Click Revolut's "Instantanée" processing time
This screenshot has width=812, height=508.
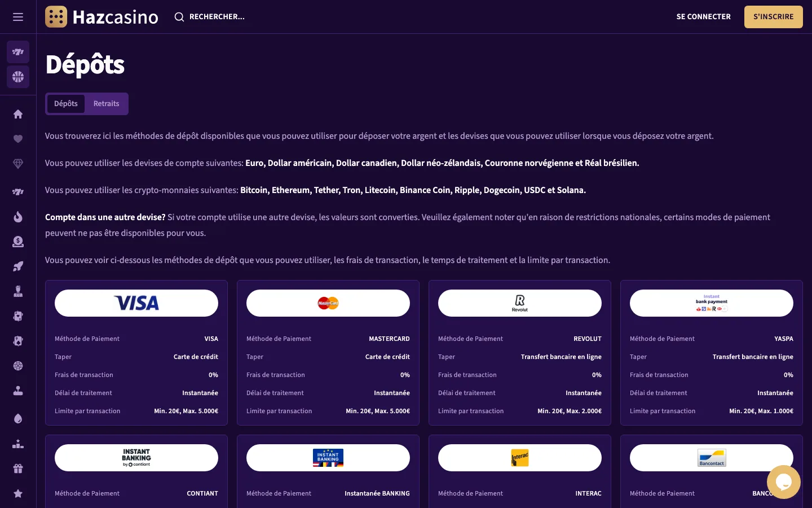pos(584,393)
